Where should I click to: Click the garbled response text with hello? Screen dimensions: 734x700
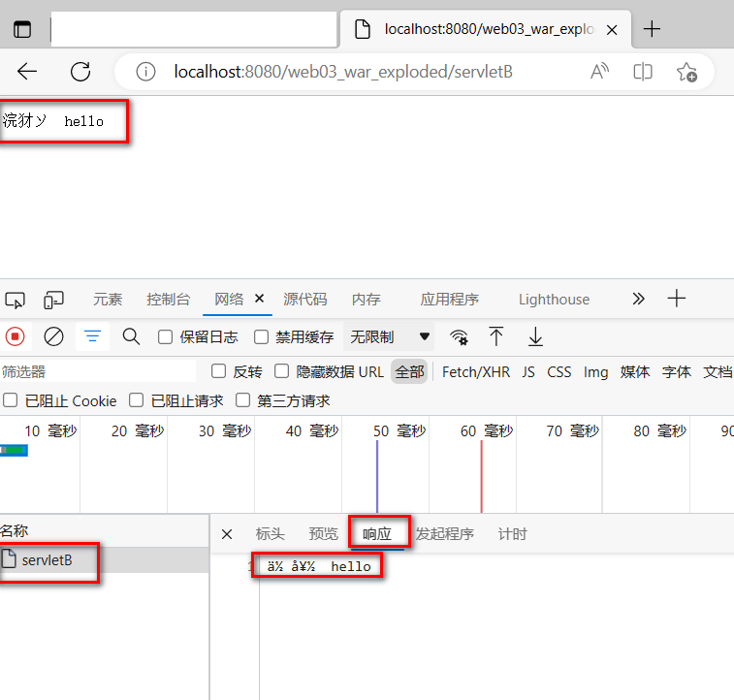point(319,566)
